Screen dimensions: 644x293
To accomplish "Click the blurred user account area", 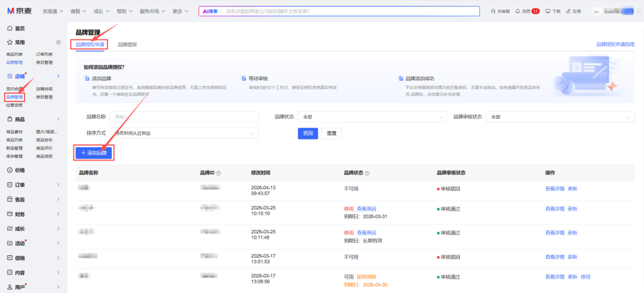I will pos(614,11).
